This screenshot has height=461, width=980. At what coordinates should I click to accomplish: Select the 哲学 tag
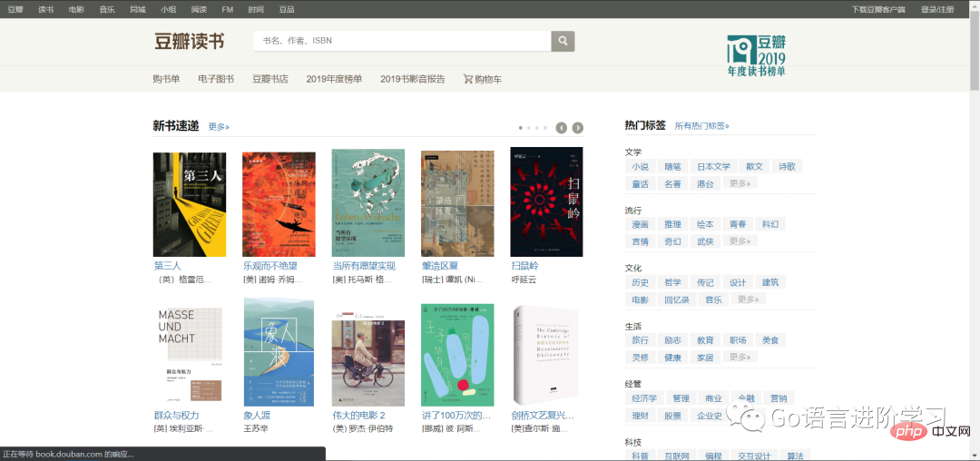tap(673, 282)
